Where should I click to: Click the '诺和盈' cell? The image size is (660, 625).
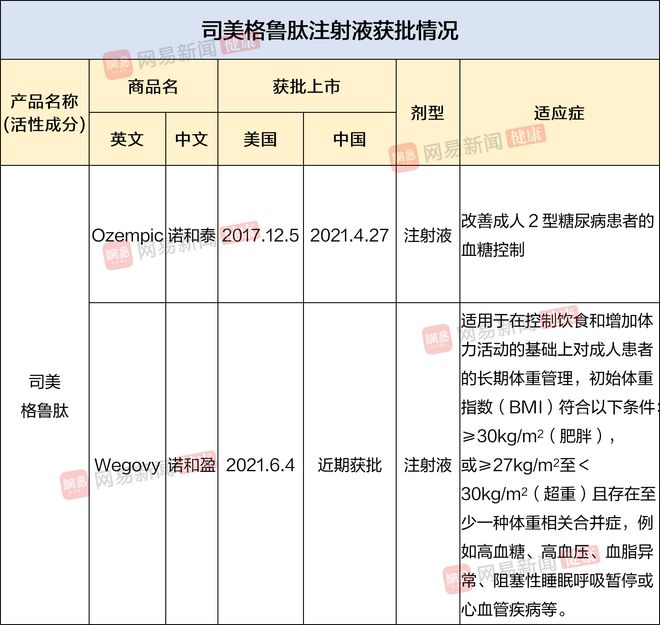(x=192, y=465)
